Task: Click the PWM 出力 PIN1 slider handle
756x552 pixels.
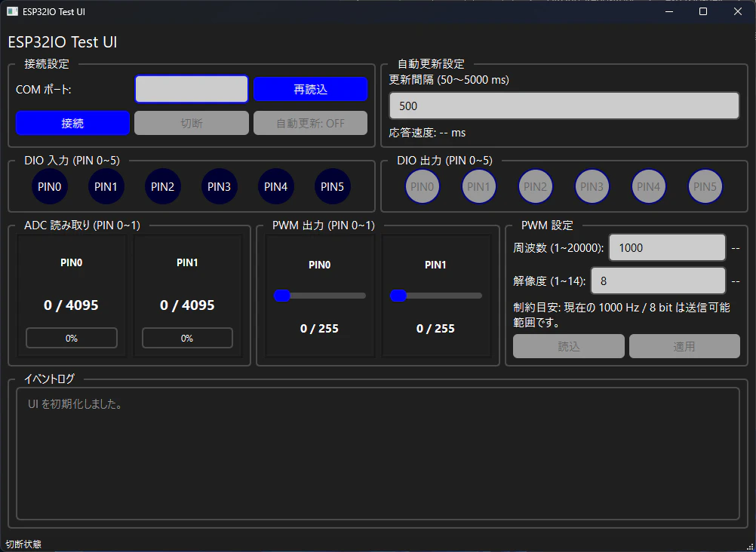Action: click(x=398, y=296)
